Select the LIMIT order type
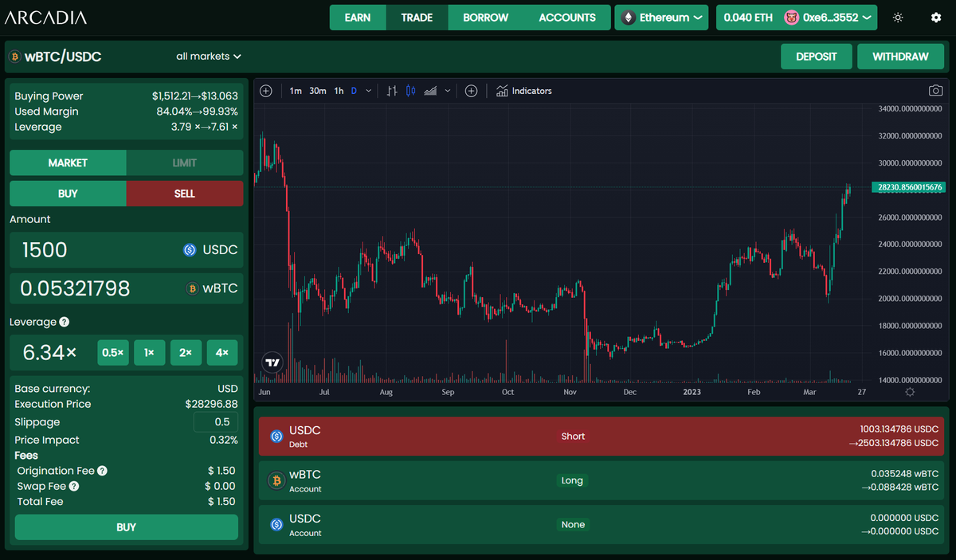The image size is (956, 560). tap(185, 163)
